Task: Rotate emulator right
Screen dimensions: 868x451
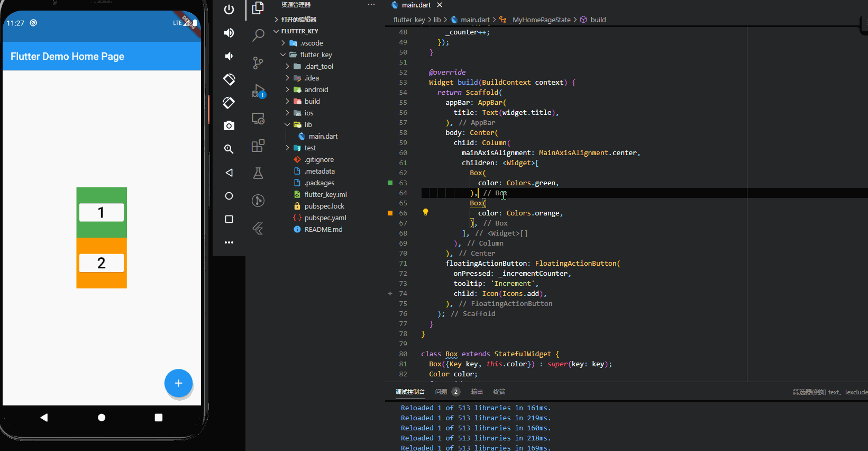Action: click(x=229, y=103)
